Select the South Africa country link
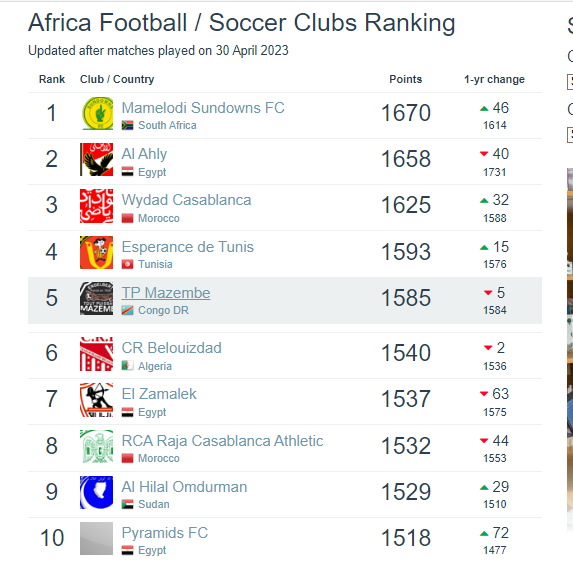This screenshot has height=562, width=573. tap(167, 125)
